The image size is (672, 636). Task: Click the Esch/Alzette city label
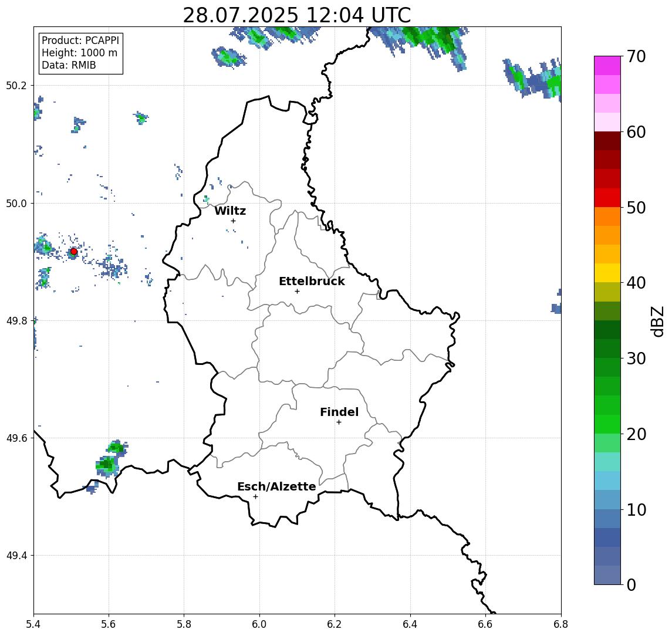[276, 486]
